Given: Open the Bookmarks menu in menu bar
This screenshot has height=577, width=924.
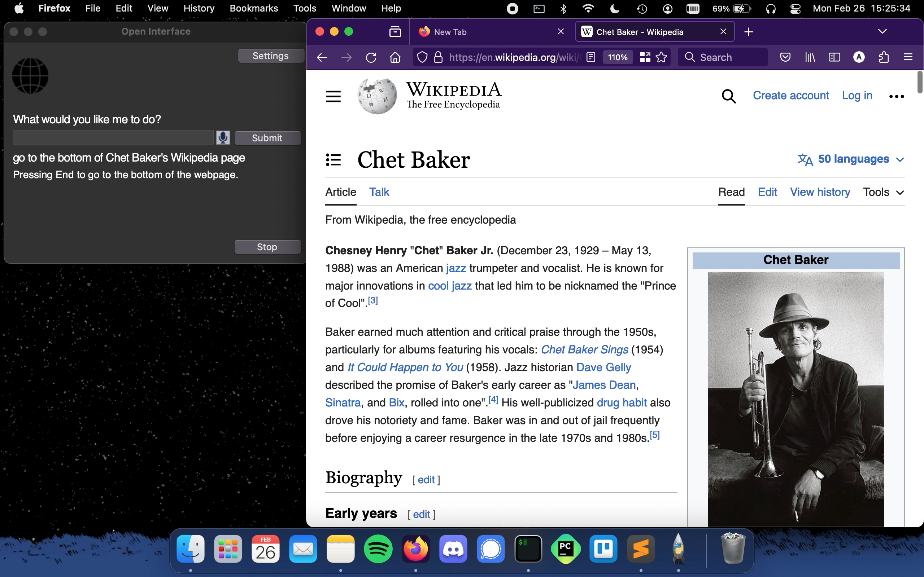Looking at the screenshot, I should point(253,8).
